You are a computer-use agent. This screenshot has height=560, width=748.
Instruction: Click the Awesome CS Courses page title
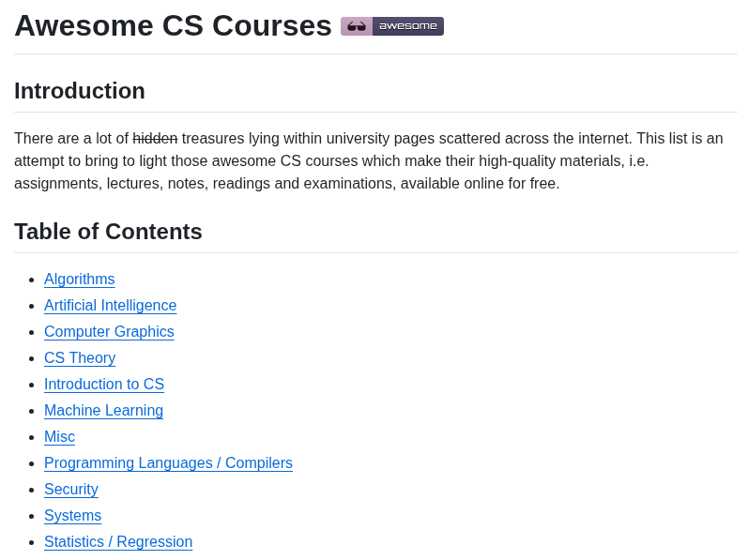[174, 25]
